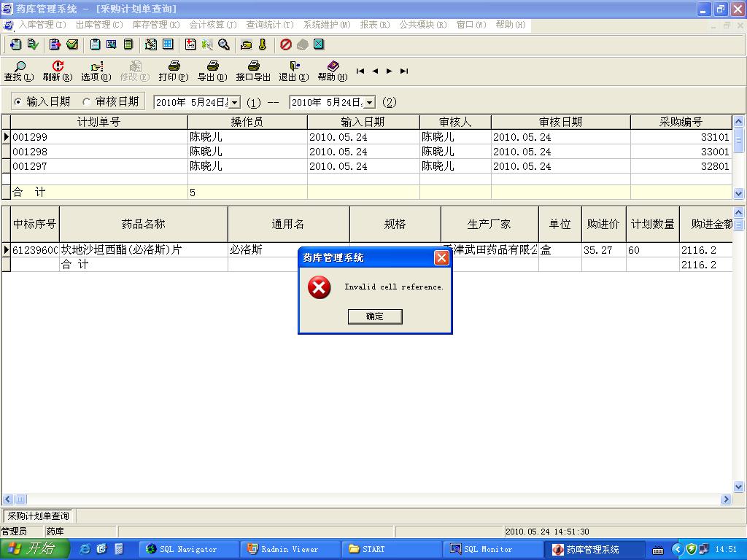Click the blue grid table toolbar icon
The height and width of the screenshot is (560, 747).
[x=168, y=44]
